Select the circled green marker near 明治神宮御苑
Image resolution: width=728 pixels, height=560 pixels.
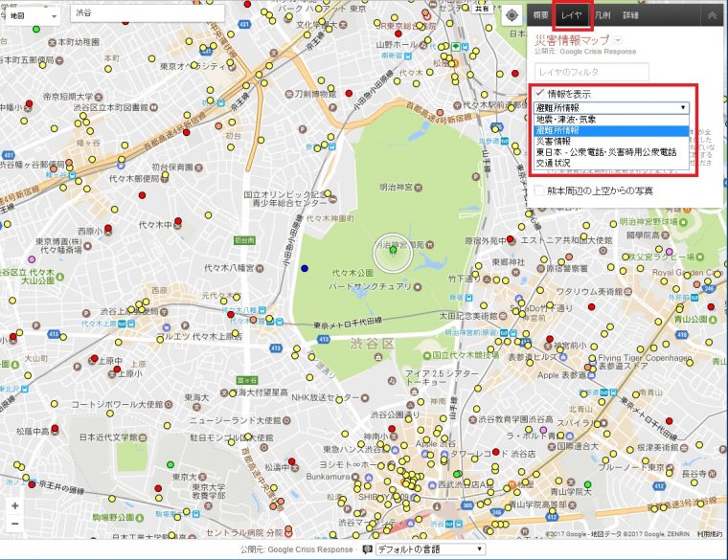point(393,251)
